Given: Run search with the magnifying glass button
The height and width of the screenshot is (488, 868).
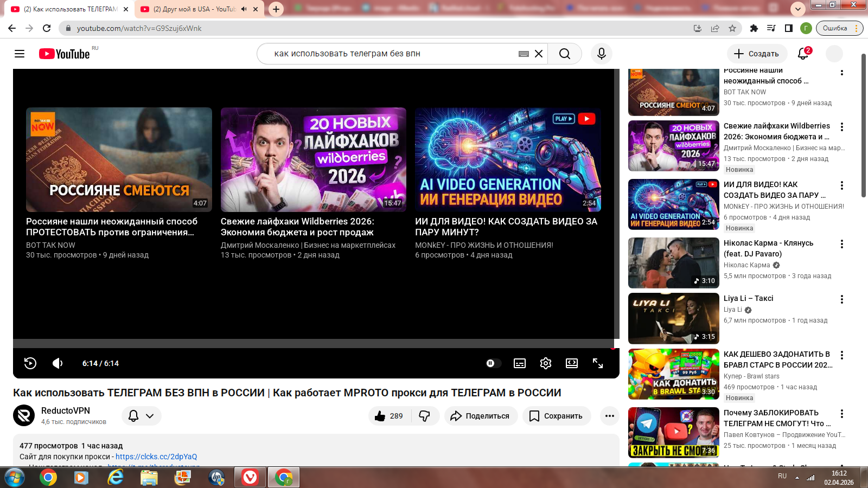Looking at the screenshot, I should pyautogui.click(x=565, y=54).
